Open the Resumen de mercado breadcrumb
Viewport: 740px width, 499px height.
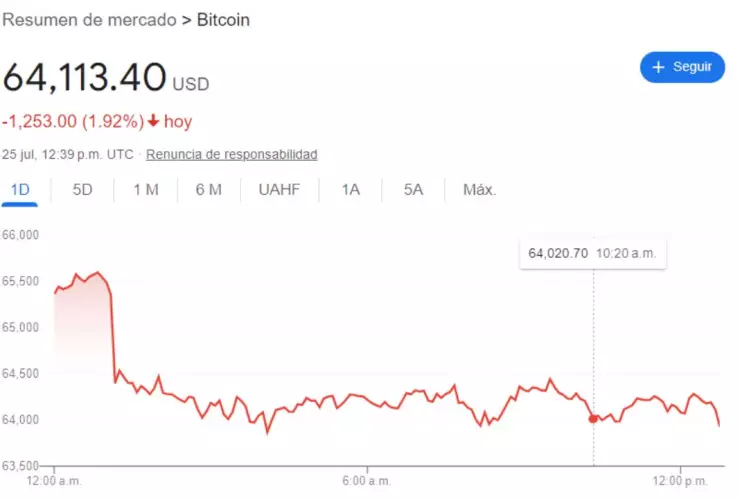(x=90, y=20)
